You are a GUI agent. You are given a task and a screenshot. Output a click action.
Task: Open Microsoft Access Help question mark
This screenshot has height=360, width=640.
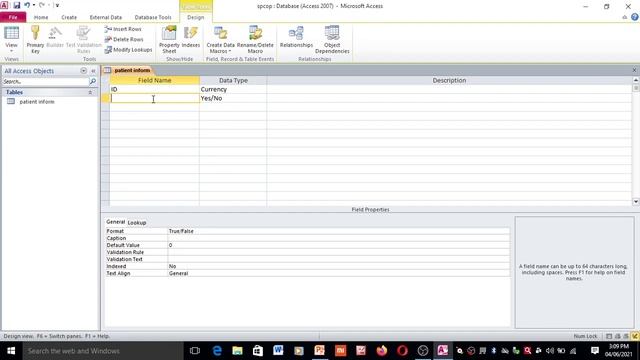tap(635, 17)
